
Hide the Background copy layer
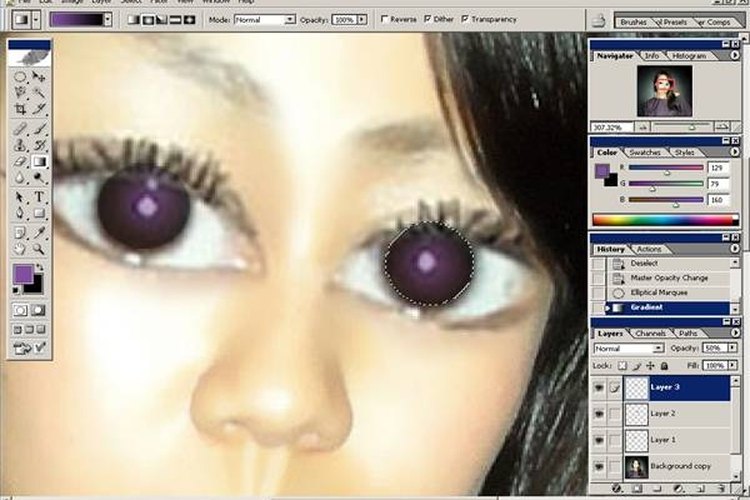[x=599, y=466]
